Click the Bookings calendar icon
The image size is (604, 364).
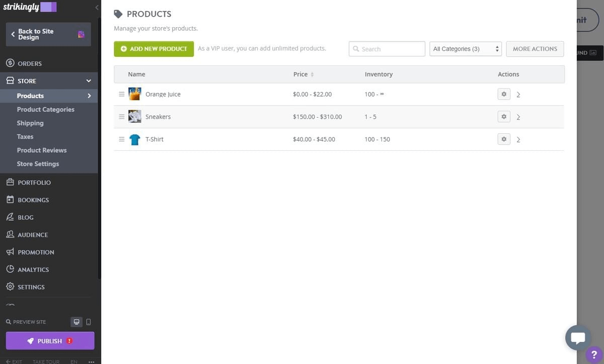[10, 200]
